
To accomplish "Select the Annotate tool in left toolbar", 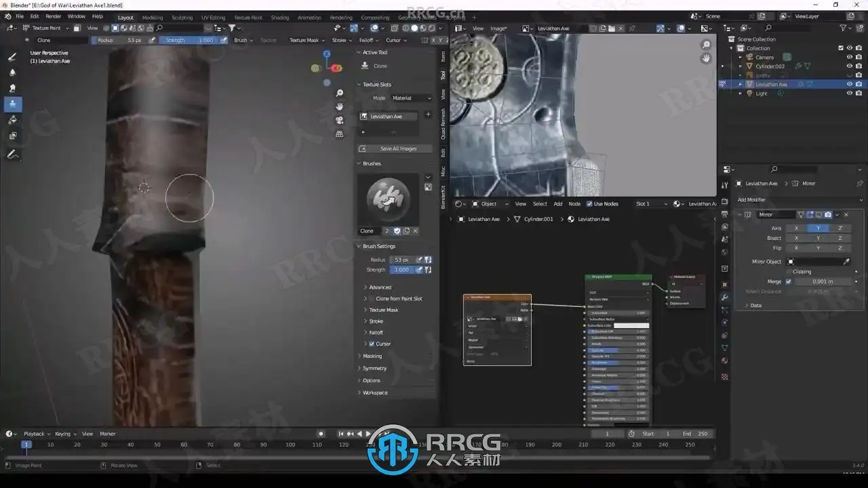I will click(x=12, y=155).
